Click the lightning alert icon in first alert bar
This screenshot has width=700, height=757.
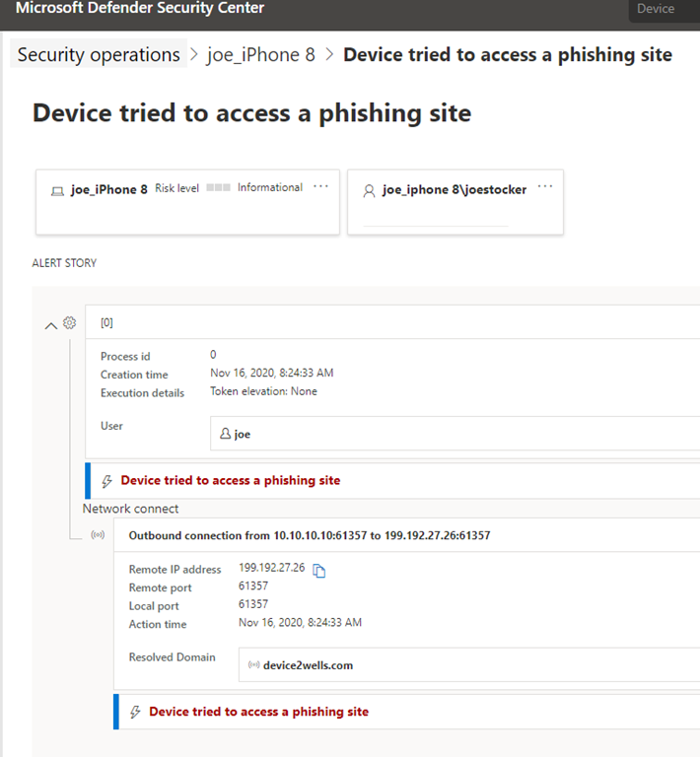coord(107,481)
